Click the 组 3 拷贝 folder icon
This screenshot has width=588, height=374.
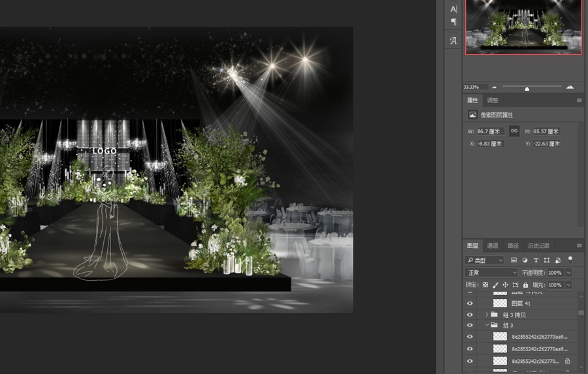coord(495,315)
